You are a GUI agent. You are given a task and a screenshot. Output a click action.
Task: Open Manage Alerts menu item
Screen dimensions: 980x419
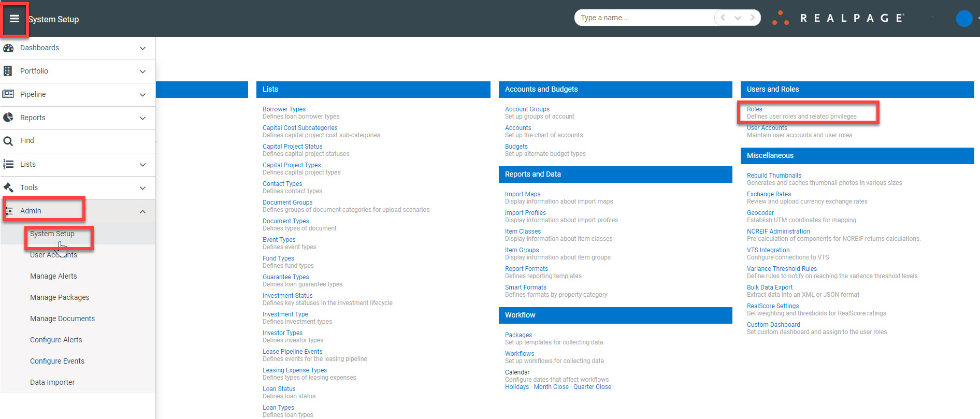[x=53, y=276]
